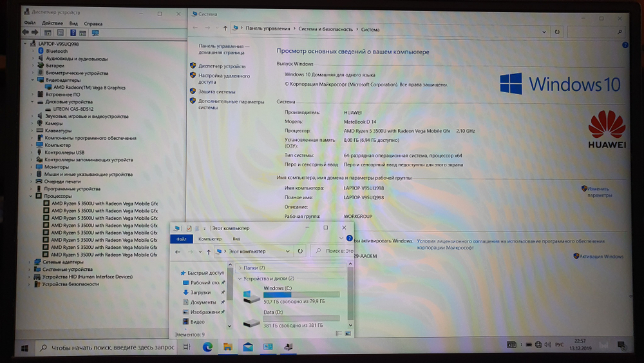The image size is (644, 363).
Task: Open Файл menu in Device Manager
Action: (30, 23)
